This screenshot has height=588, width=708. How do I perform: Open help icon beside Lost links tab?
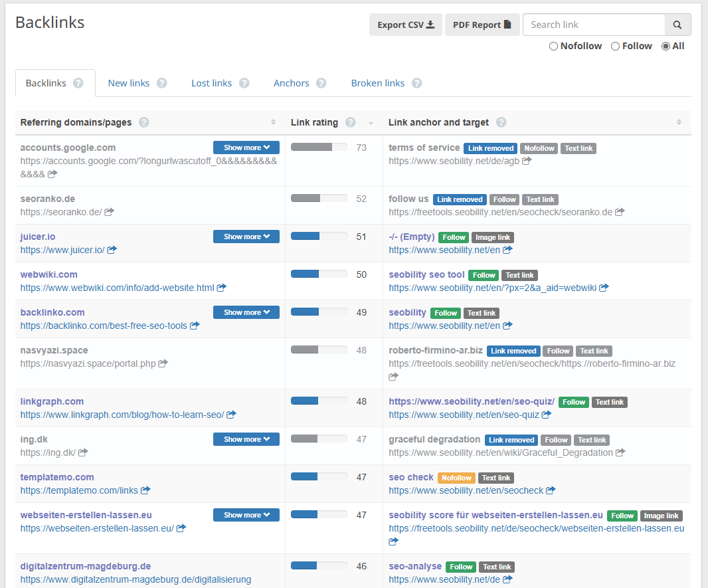[x=244, y=83]
